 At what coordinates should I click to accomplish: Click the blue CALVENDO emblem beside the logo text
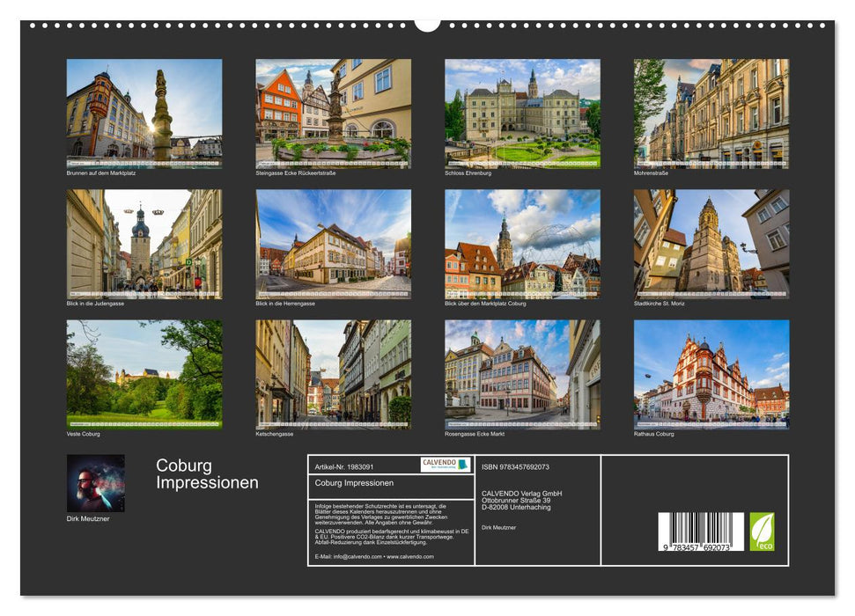(463, 465)
